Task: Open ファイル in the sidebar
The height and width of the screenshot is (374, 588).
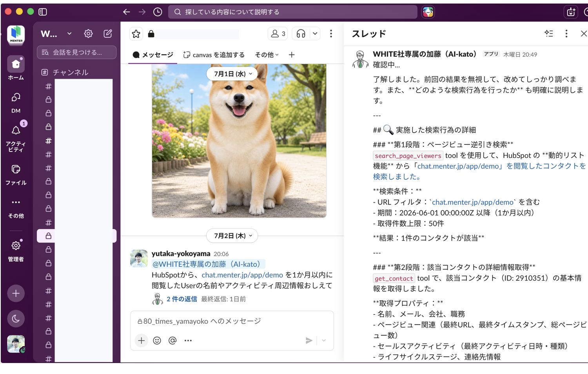Action: pyautogui.click(x=16, y=175)
